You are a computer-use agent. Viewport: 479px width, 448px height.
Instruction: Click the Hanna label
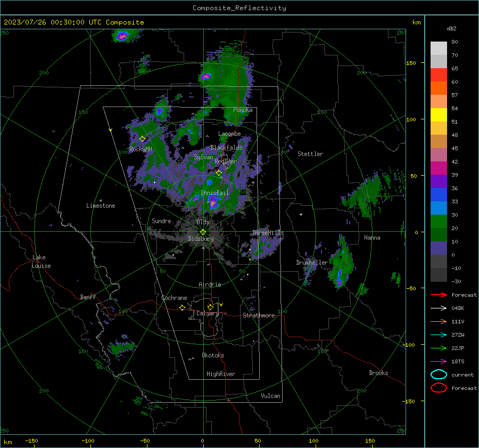point(372,238)
